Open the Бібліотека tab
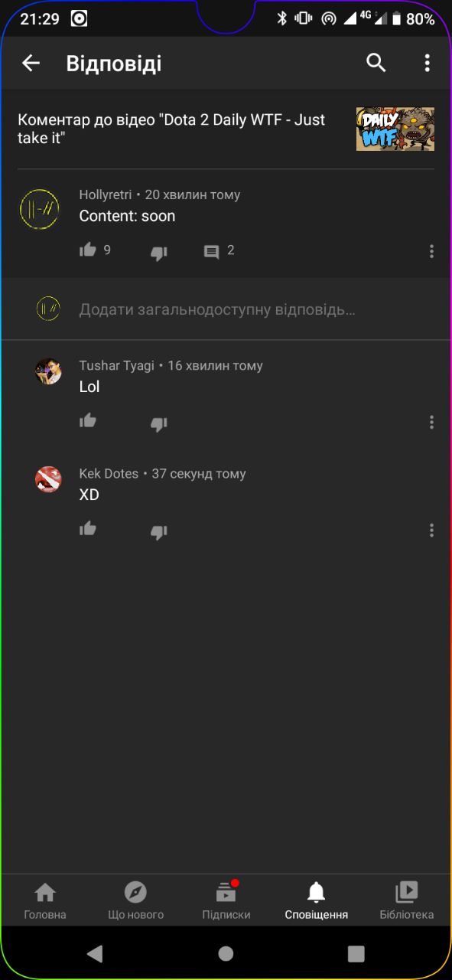Viewport: 452px width, 980px height. (x=406, y=901)
